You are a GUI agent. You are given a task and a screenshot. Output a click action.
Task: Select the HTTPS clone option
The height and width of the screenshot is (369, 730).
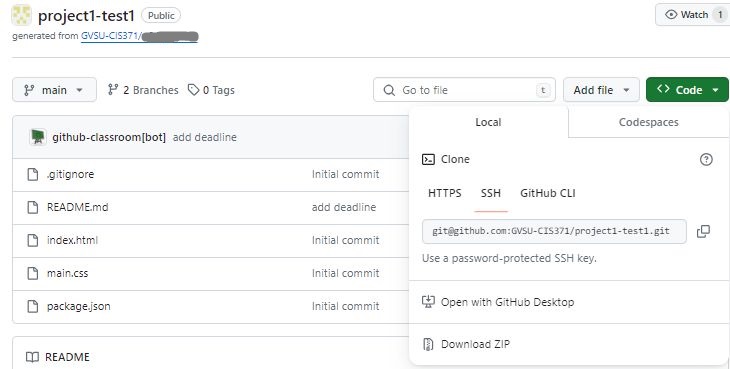pyautogui.click(x=445, y=193)
